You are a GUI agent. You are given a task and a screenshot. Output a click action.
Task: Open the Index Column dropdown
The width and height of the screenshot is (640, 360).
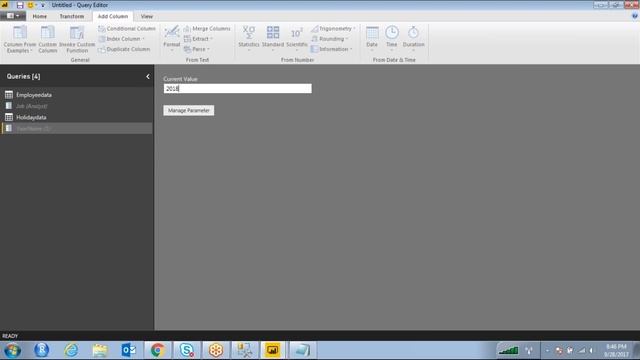pos(122,39)
